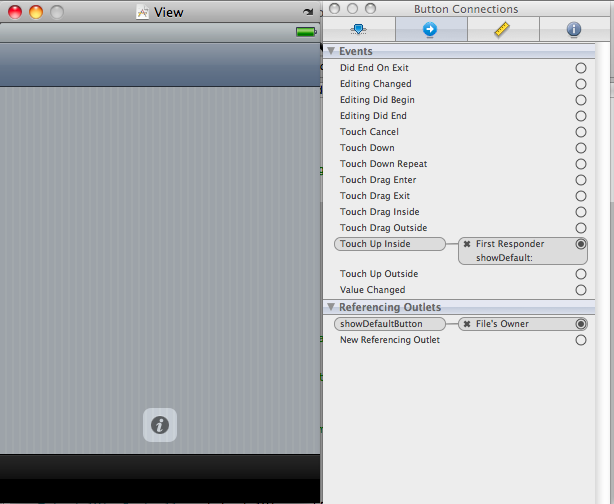Image resolution: width=614 pixels, height=504 pixels.
Task: Click the filled showDefaultButton outlet circle
Action: 581,324
